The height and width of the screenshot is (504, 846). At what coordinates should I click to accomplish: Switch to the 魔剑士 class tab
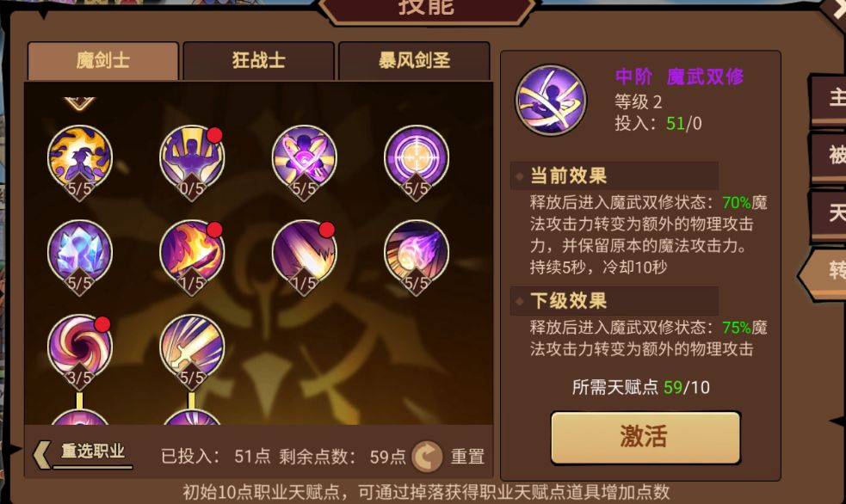(x=103, y=61)
